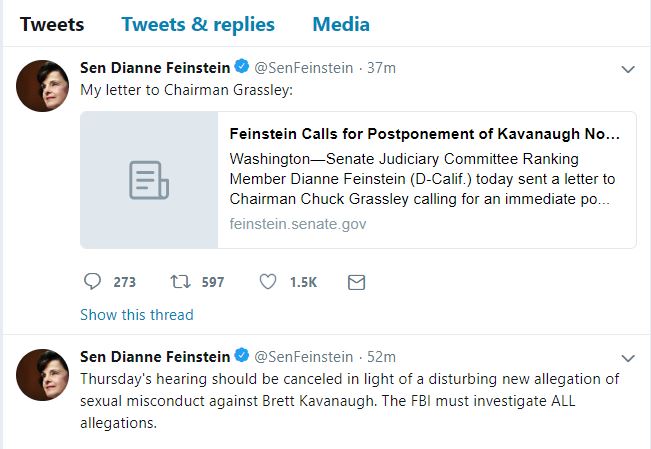This screenshot has width=651, height=449.
Task: Click the reply icon on the Grassley tweet
Action: 92,282
